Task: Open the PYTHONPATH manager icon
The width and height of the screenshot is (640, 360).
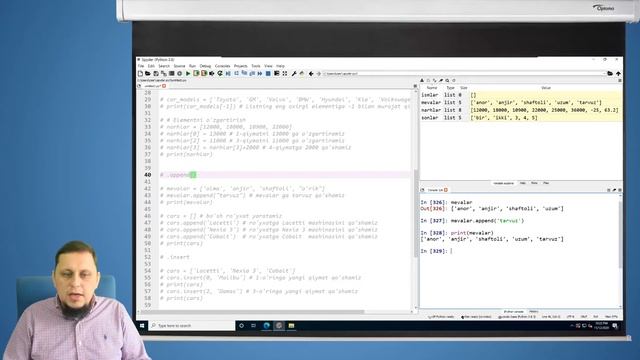Action: pos(302,73)
